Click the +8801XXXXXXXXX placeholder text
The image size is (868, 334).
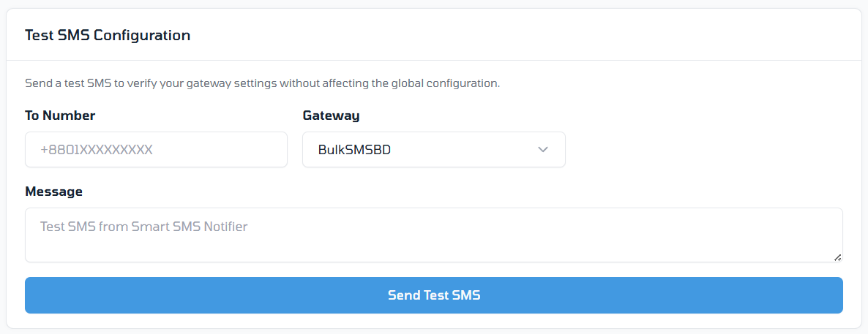coord(96,150)
